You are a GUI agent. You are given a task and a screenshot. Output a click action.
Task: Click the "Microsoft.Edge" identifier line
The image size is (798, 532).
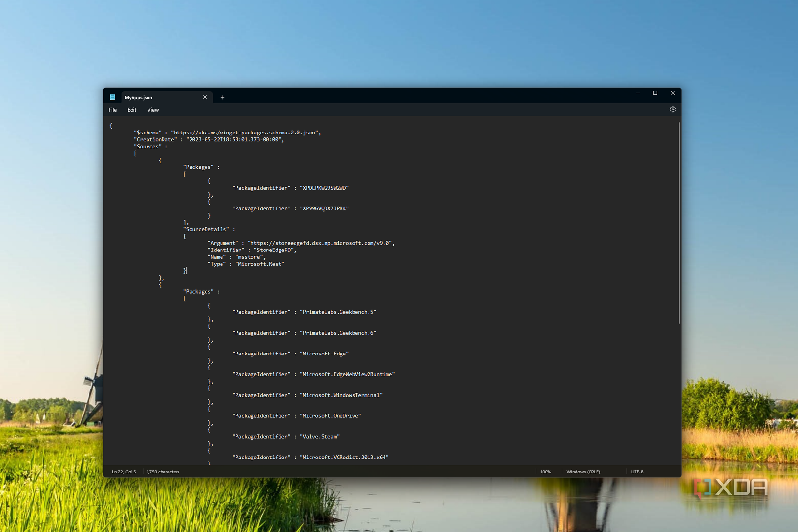click(290, 354)
